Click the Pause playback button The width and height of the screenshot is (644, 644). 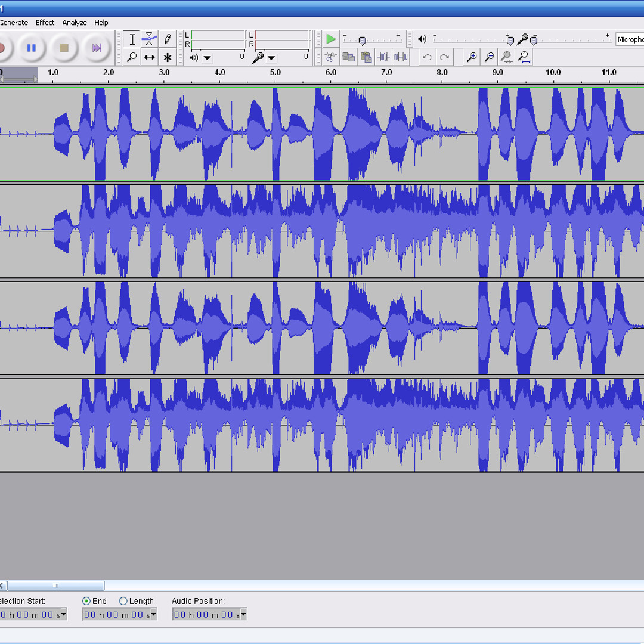click(31, 48)
